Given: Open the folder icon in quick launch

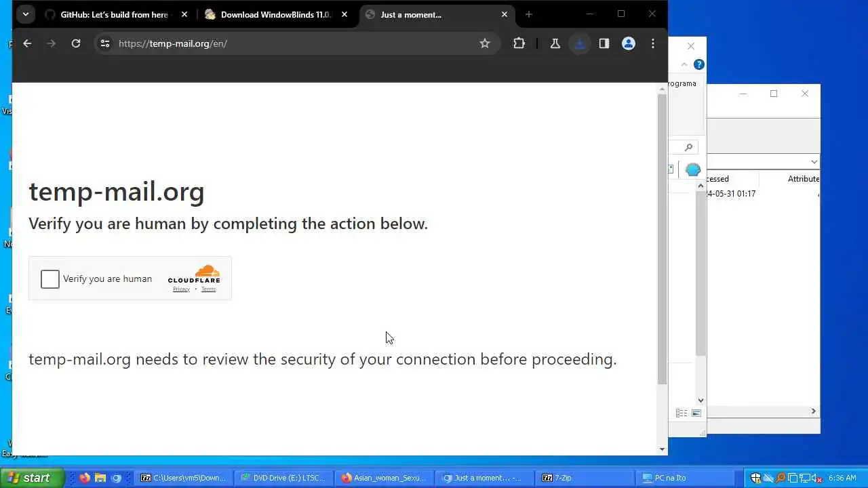Looking at the screenshot, I should point(100,478).
